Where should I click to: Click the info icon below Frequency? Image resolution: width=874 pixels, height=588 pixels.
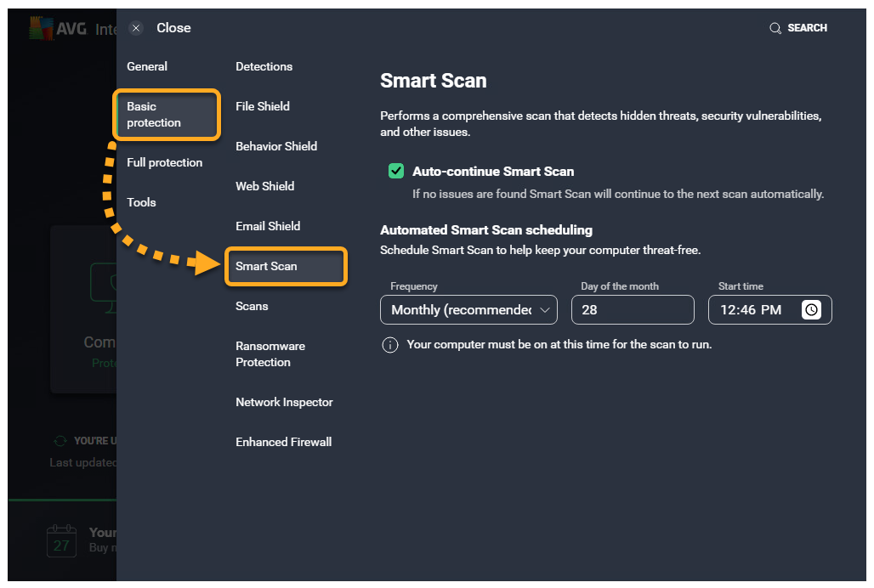390,345
